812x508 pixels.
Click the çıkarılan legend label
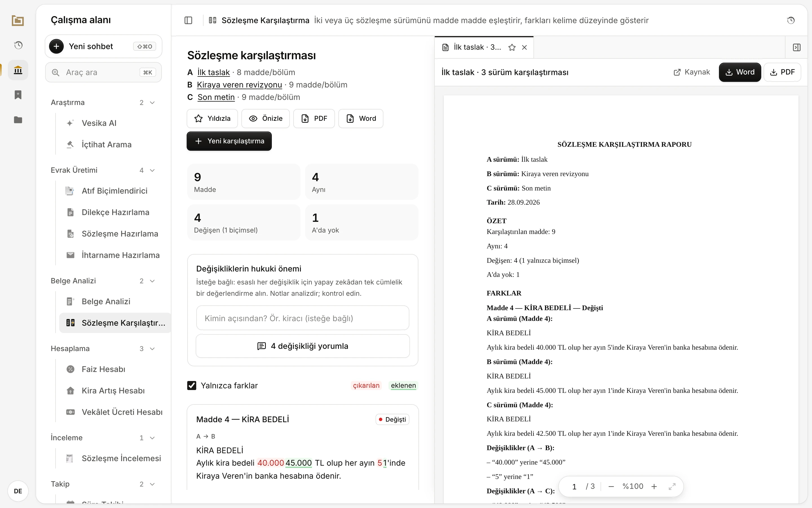coord(366,385)
